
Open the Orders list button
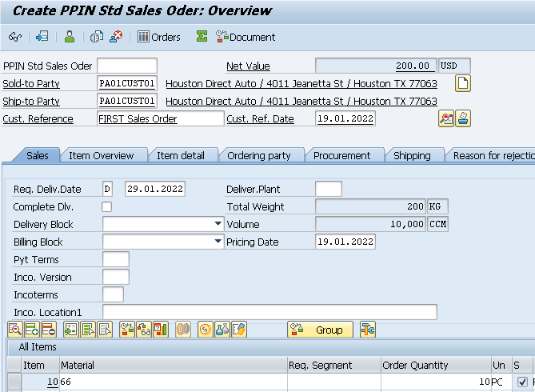tap(159, 37)
